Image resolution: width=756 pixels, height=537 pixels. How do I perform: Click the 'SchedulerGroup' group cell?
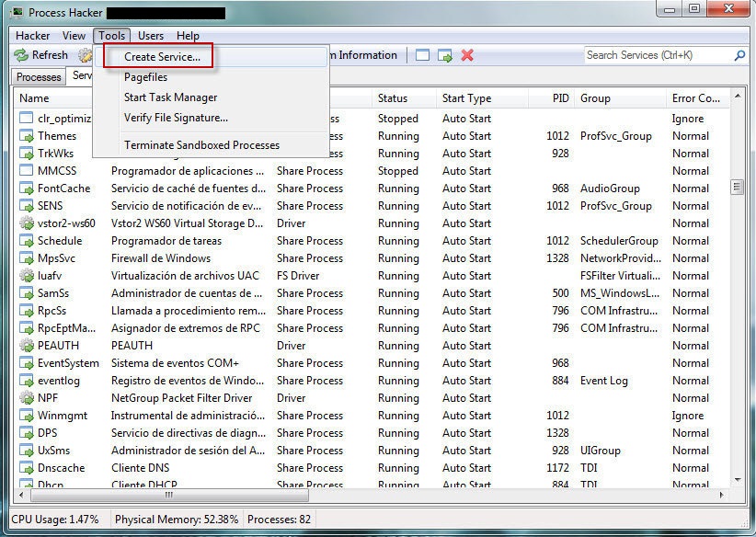pyautogui.click(x=619, y=241)
